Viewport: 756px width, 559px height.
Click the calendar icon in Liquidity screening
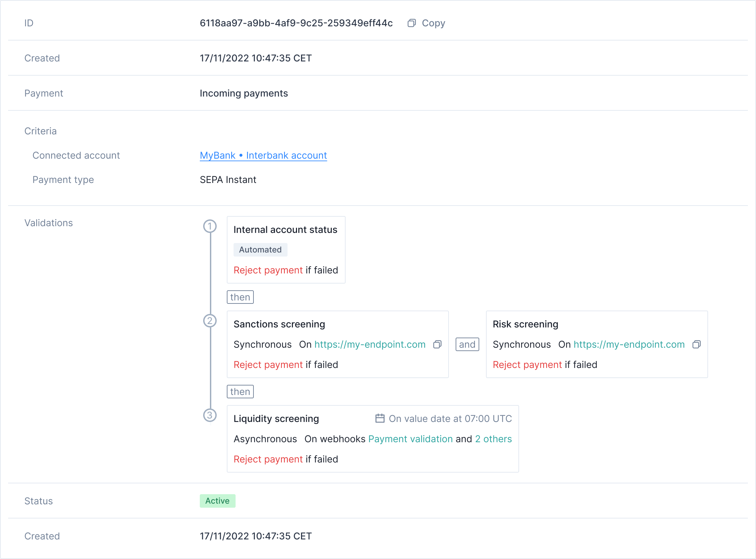[380, 419]
